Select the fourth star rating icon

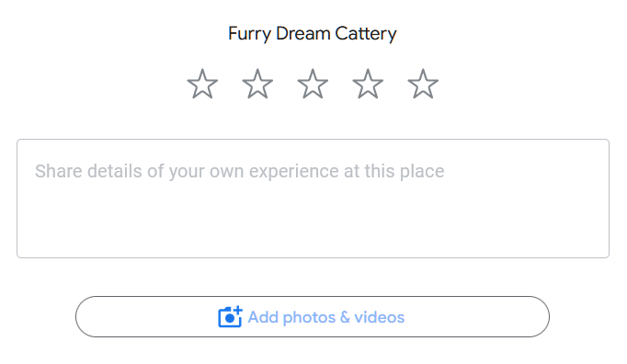(368, 84)
